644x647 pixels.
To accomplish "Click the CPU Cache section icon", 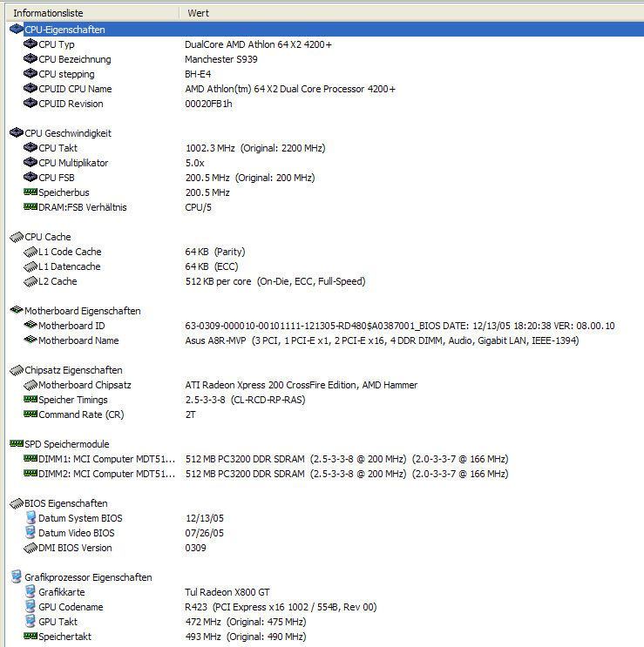I will (x=17, y=237).
